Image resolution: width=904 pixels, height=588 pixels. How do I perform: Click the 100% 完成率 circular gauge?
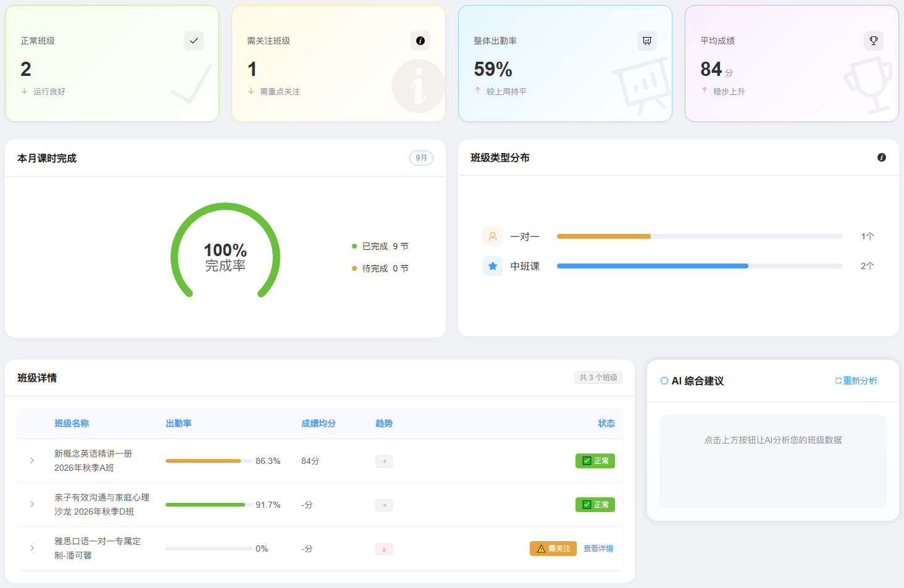(x=225, y=250)
